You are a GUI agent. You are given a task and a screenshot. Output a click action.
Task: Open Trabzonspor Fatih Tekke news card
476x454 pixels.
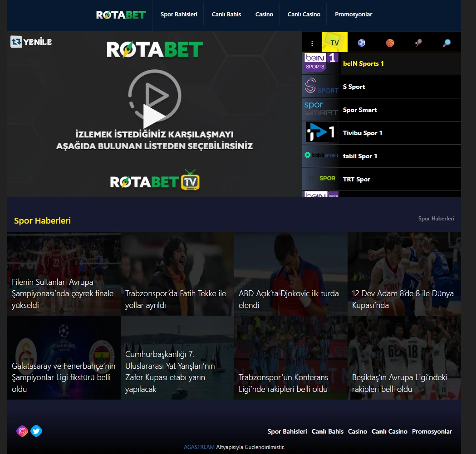coord(177,274)
